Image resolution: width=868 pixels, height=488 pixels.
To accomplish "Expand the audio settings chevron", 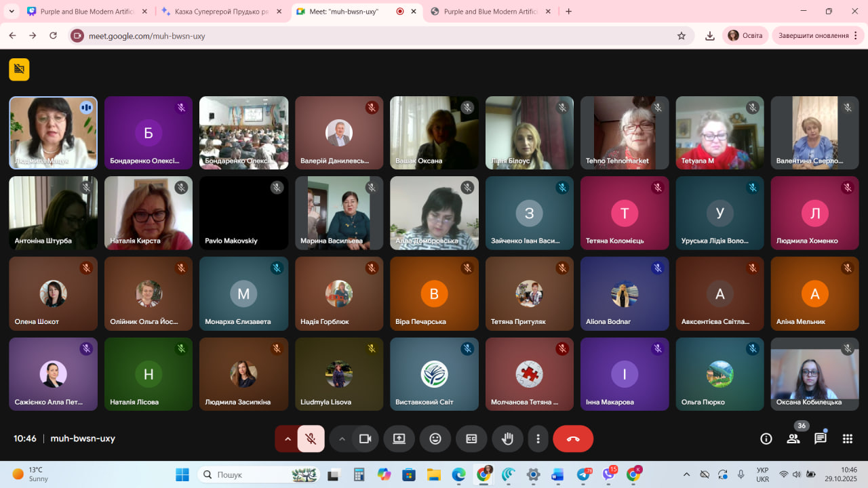I will click(288, 439).
